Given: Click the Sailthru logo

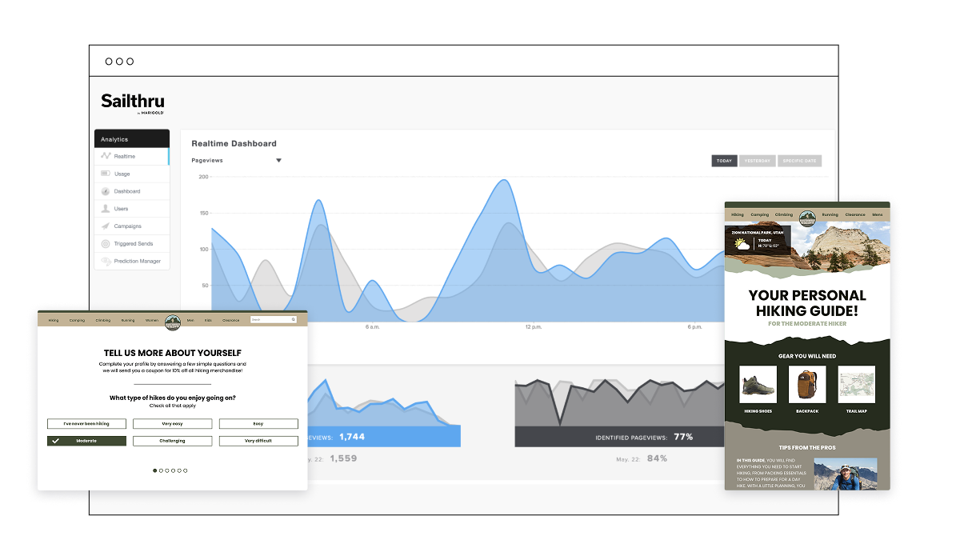Looking at the screenshot, I should coord(132,102).
